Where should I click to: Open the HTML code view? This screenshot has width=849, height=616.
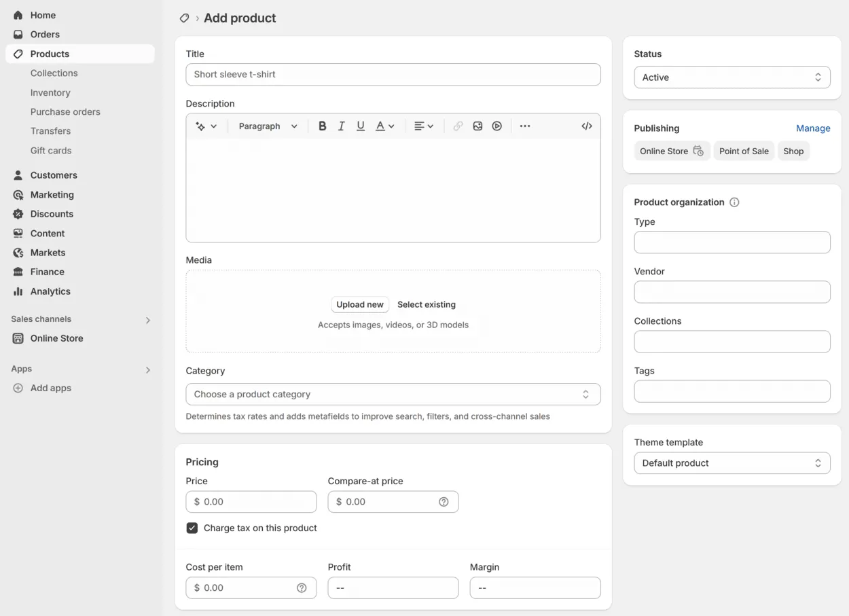pyautogui.click(x=587, y=126)
